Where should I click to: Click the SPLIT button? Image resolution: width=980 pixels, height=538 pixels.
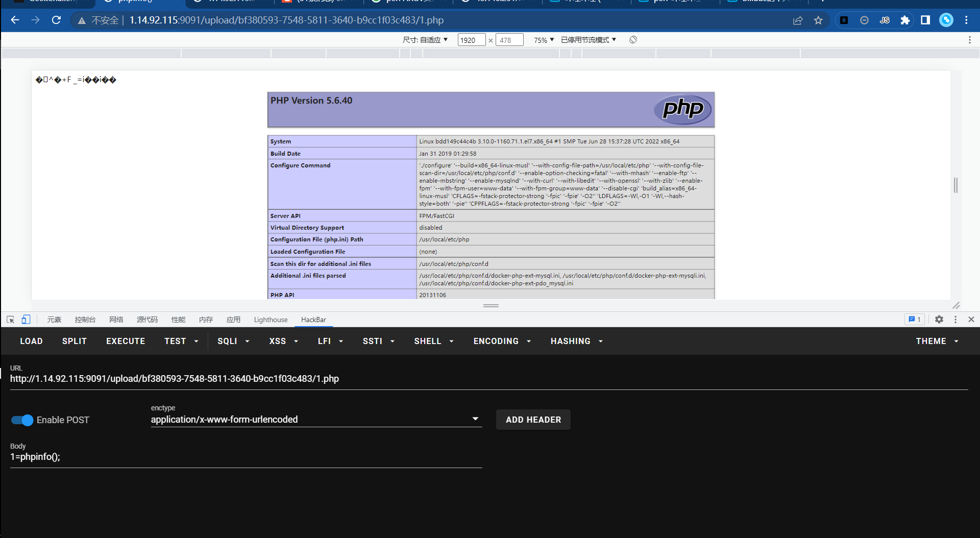tap(75, 341)
